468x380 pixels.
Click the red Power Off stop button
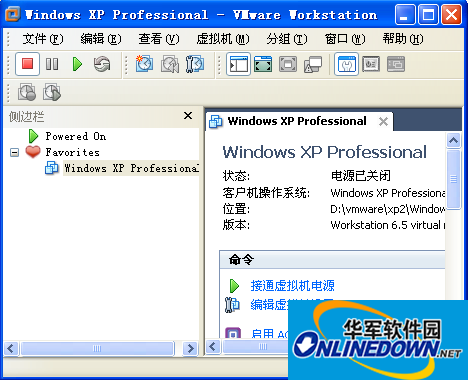click(x=27, y=64)
